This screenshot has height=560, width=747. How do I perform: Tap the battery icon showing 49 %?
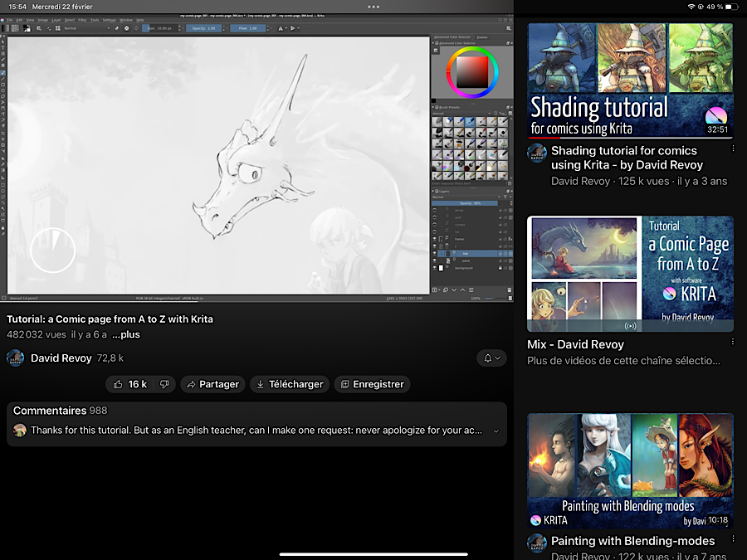(731, 7)
